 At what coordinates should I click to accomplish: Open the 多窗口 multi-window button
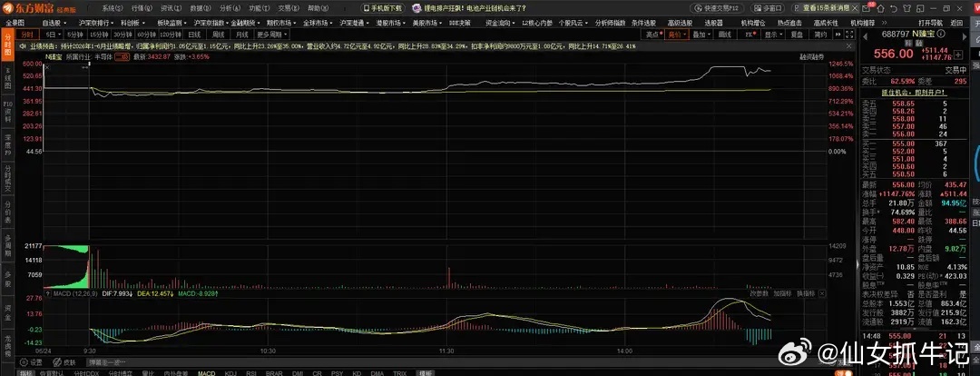click(x=768, y=8)
